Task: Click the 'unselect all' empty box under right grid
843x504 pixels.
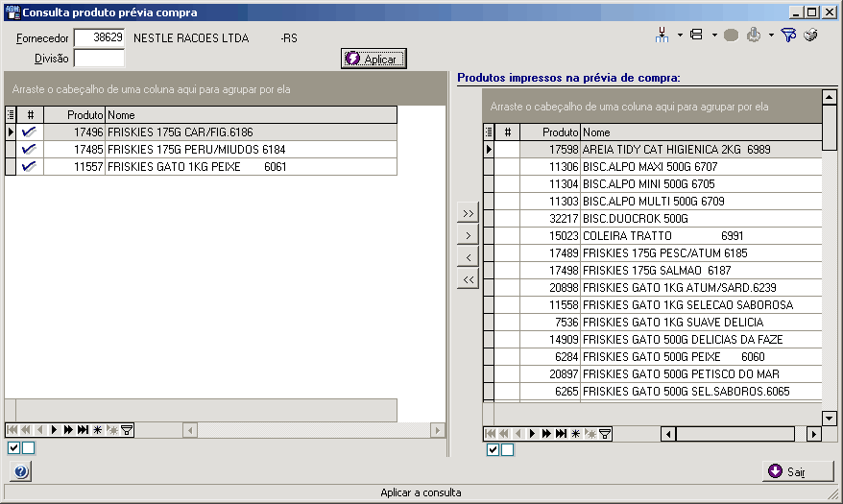Action: click(508, 449)
